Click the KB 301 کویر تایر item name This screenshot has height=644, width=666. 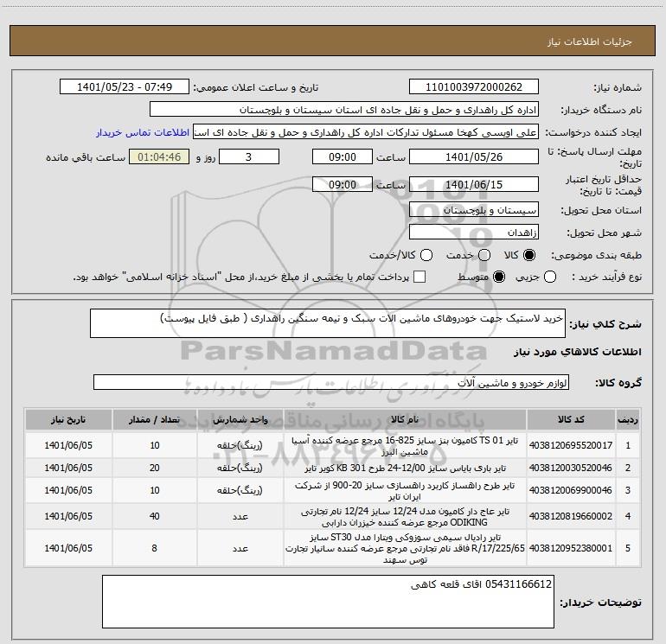click(405, 469)
